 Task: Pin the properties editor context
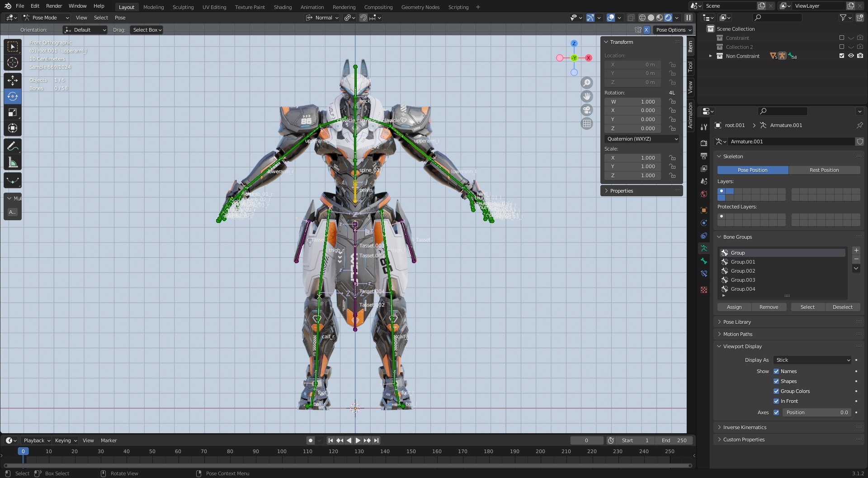[x=859, y=125]
